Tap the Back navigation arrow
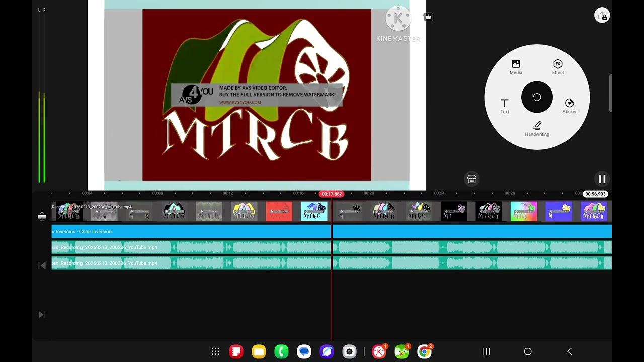644x362 pixels. coord(570,352)
